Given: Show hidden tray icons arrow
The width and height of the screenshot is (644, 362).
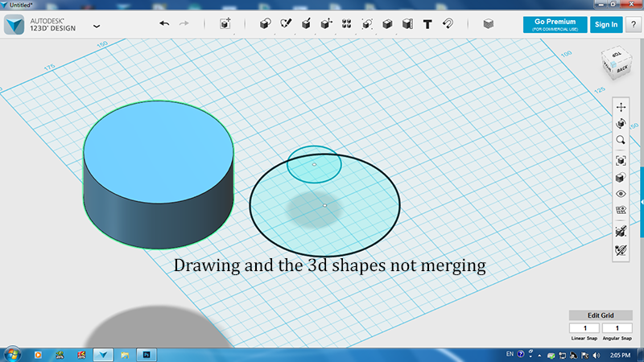Looking at the screenshot, I should (539, 356).
